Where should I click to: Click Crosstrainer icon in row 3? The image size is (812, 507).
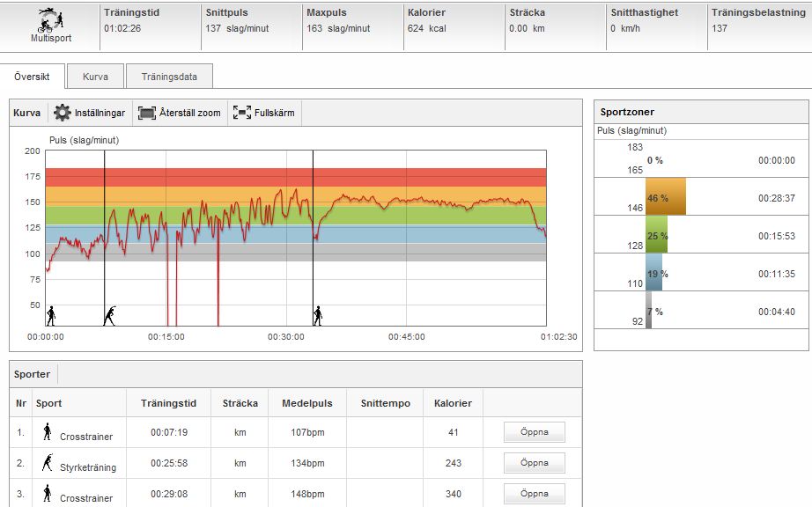click(x=48, y=493)
